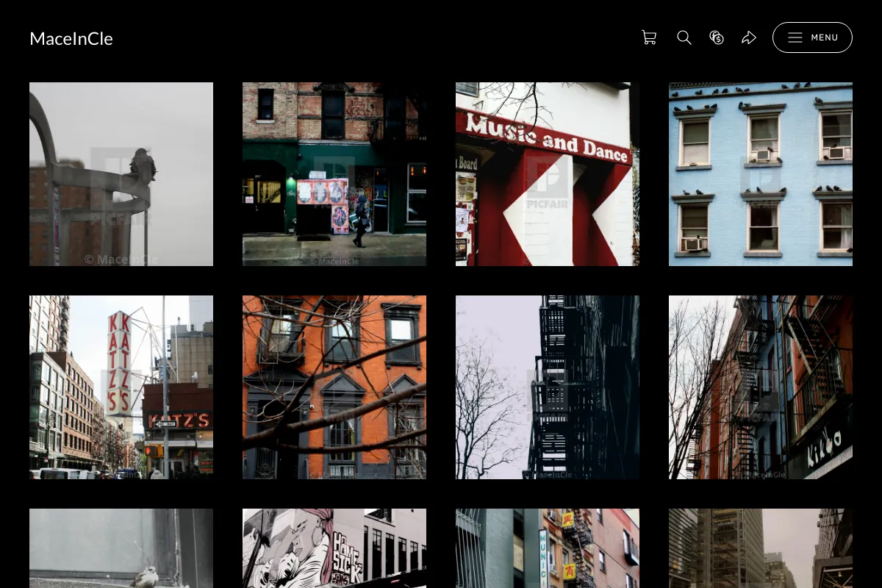This screenshot has width=882, height=588.
Task: Open the shopping cart icon
Action: tap(649, 37)
